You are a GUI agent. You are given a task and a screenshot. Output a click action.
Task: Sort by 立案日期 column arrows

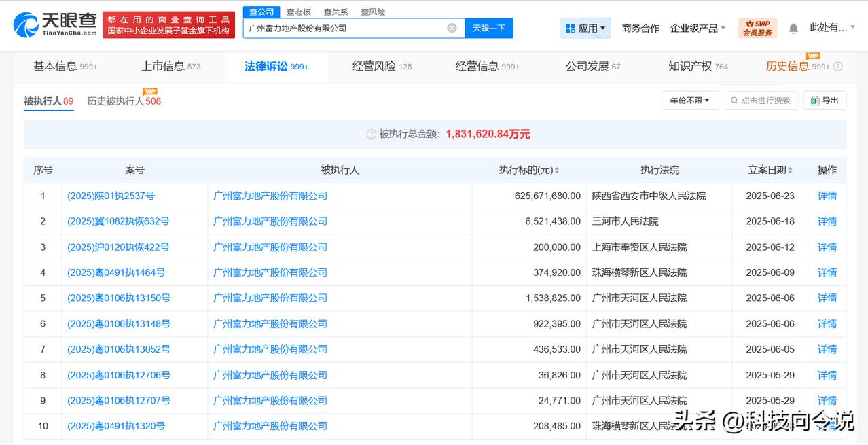click(x=790, y=171)
